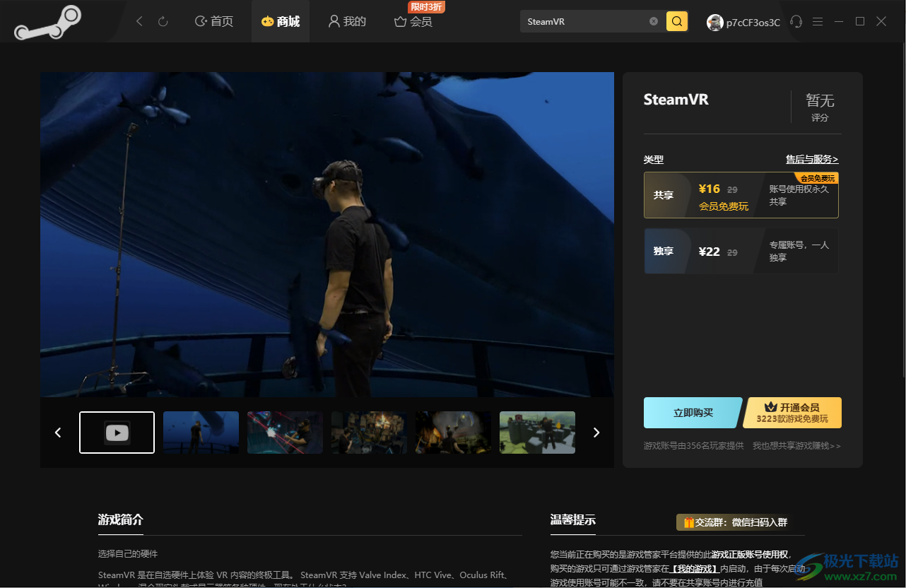Click the yellow search magnifier button
Image resolution: width=906 pixels, height=588 pixels.
pos(677,21)
